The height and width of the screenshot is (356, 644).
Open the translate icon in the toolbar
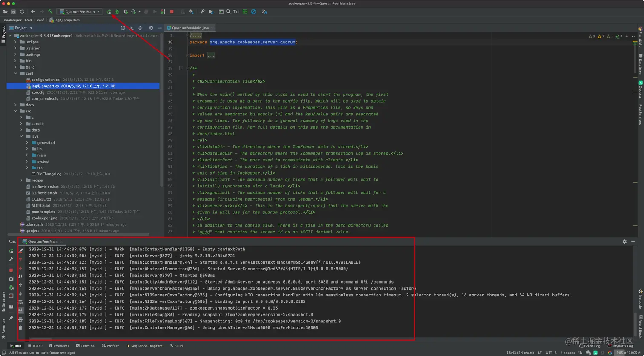pyautogui.click(x=264, y=12)
